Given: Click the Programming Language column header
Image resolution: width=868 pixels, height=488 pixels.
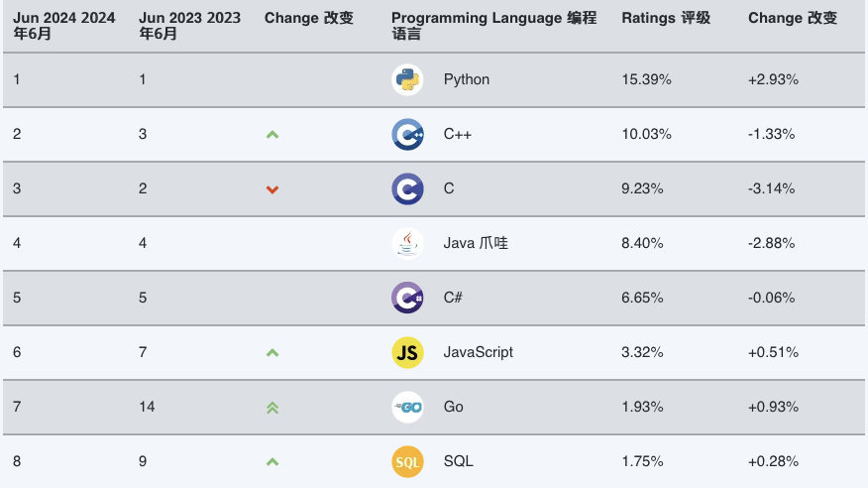Looking at the screenshot, I should pos(493,26).
